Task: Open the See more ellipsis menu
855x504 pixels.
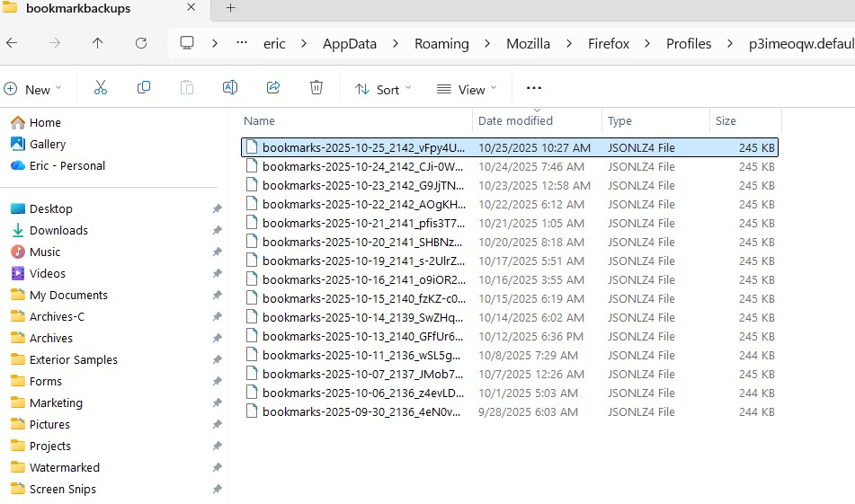Action: point(534,88)
